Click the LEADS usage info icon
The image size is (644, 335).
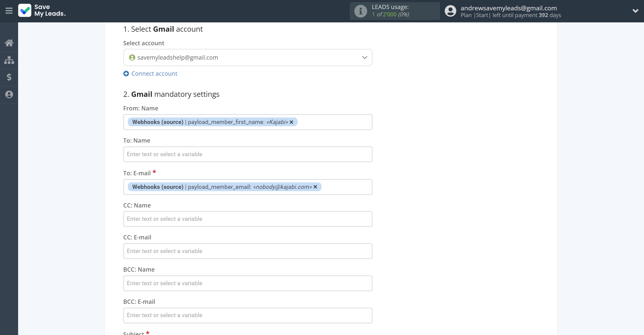(360, 11)
